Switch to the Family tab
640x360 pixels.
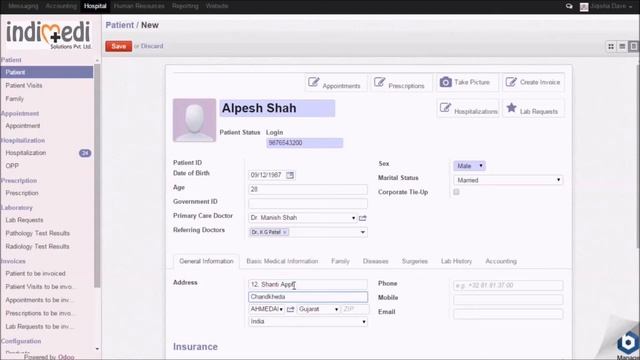point(340,261)
